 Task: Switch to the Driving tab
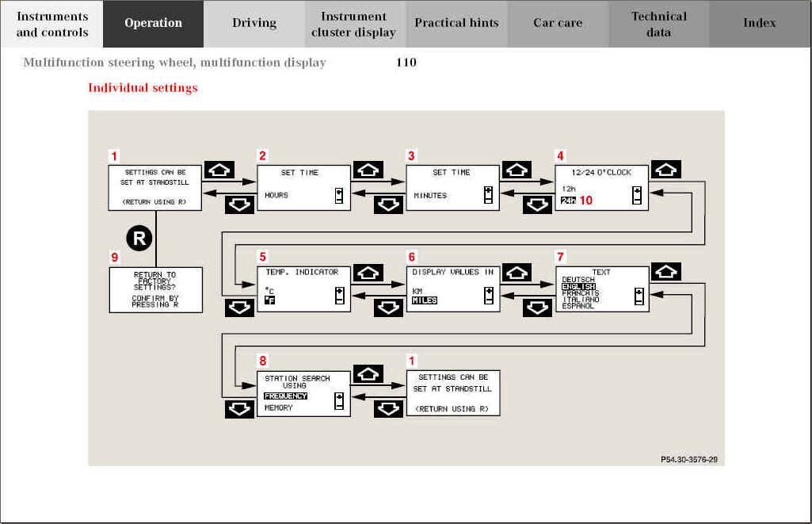point(254,24)
